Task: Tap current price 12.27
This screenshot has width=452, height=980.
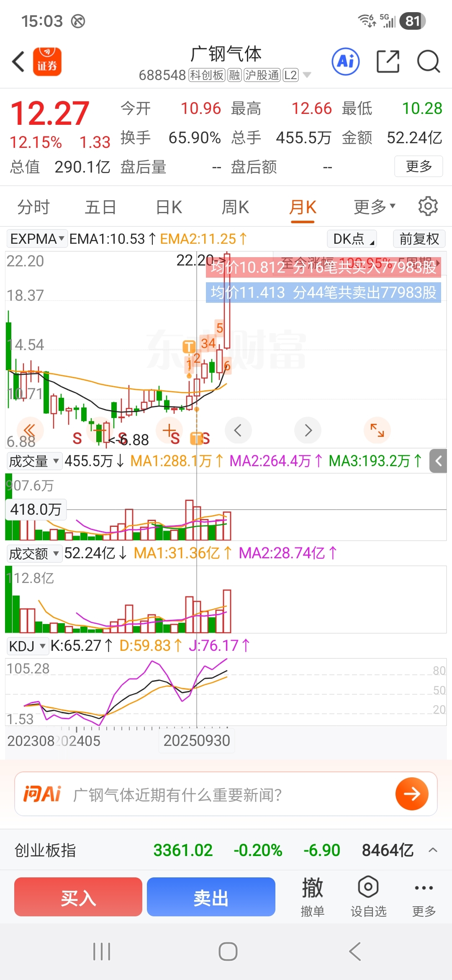Action: 50,113
